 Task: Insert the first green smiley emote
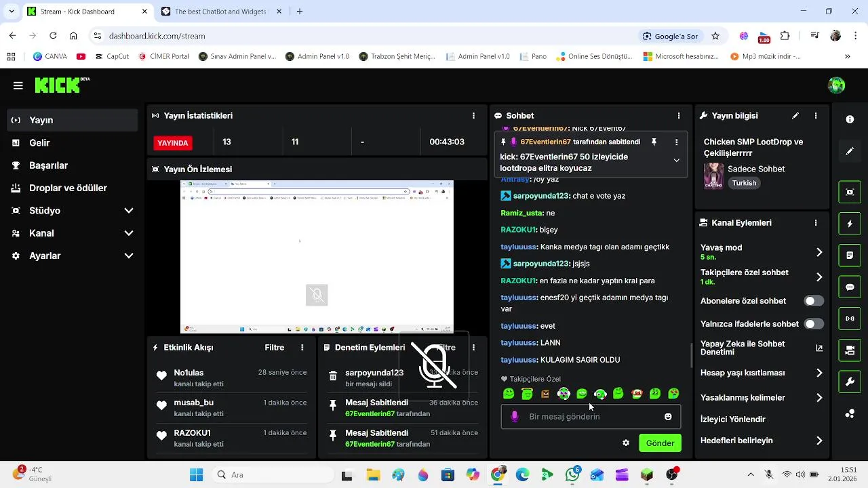[x=509, y=394]
